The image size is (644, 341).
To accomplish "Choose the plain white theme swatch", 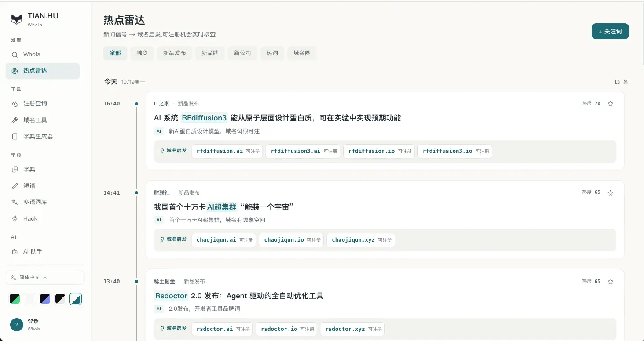I will (x=30, y=299).
